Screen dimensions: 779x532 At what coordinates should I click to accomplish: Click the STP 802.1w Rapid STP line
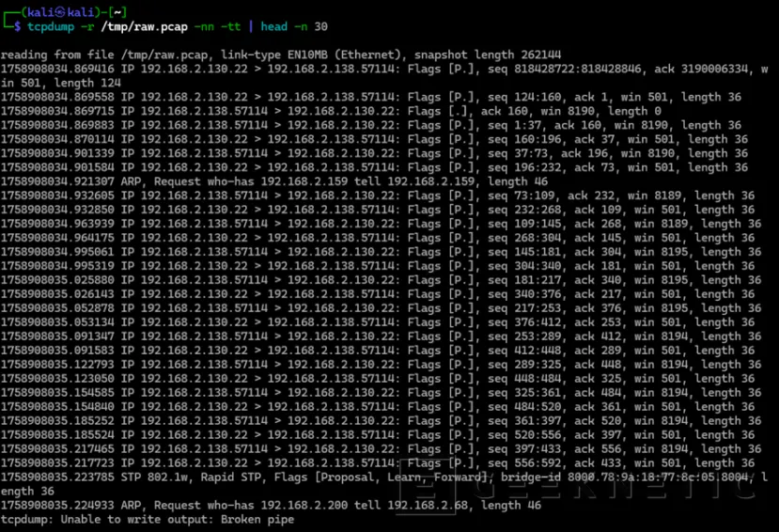coord(235,477)
